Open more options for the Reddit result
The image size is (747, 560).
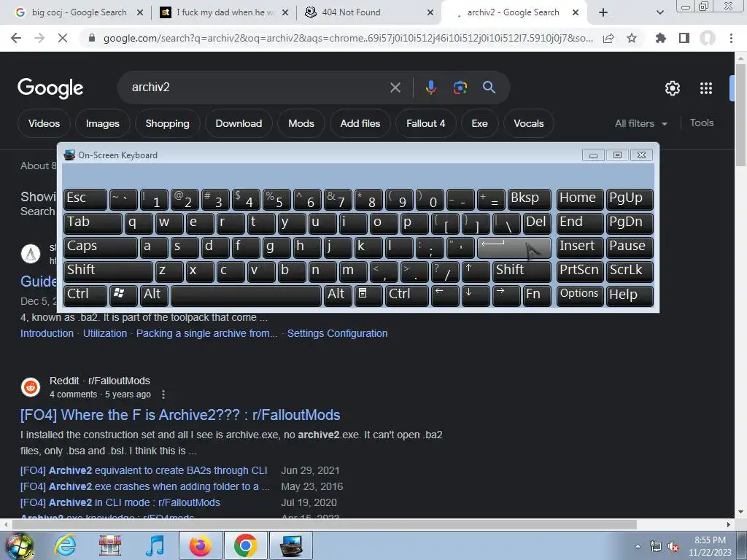[x=163, y=394]
